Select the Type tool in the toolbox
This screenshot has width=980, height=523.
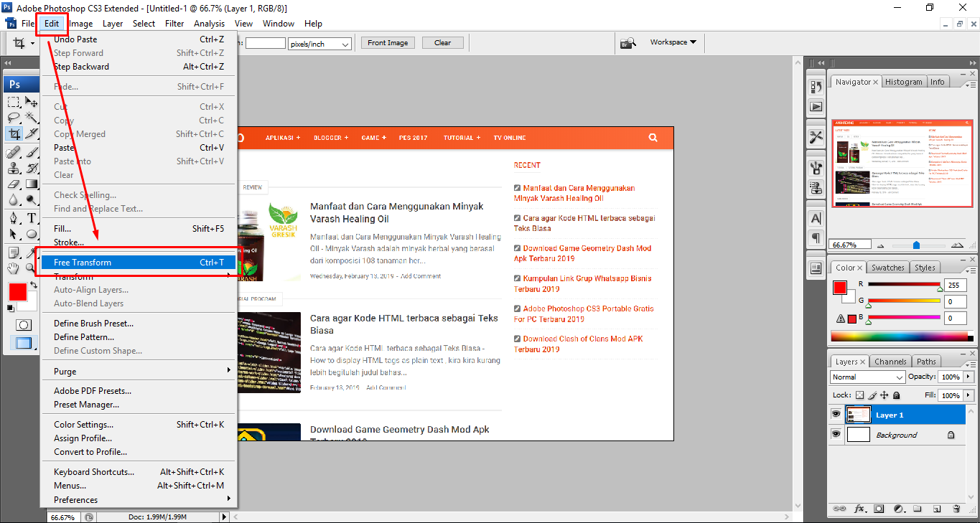coord(32,218)
